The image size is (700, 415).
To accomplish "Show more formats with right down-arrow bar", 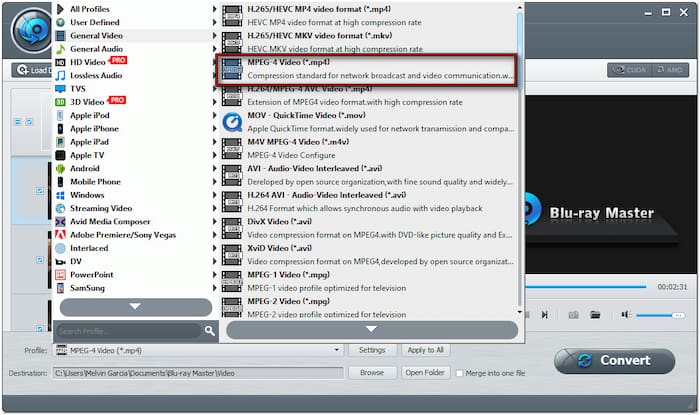I will click(372, 330).
